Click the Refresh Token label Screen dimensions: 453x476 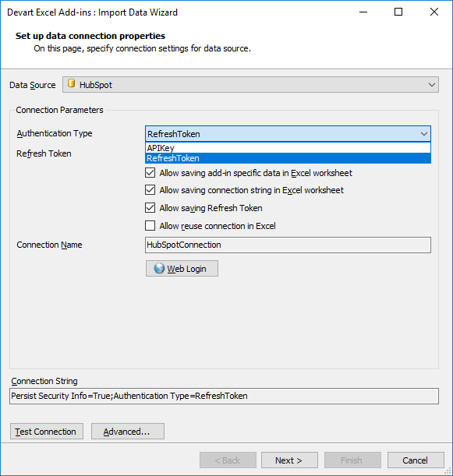(44, 153)
